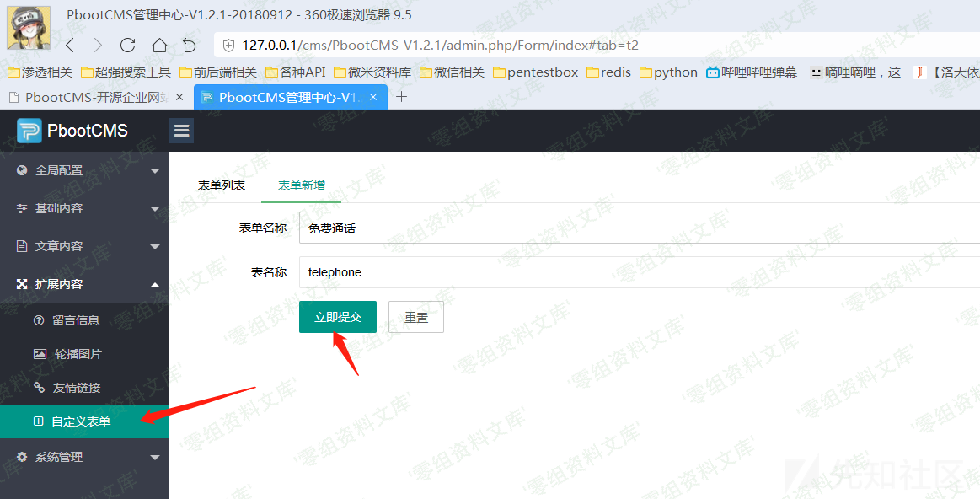Reload the page with refresh icon
The height and width of the screenshot is (499, 980).
(x=128, y=46)
